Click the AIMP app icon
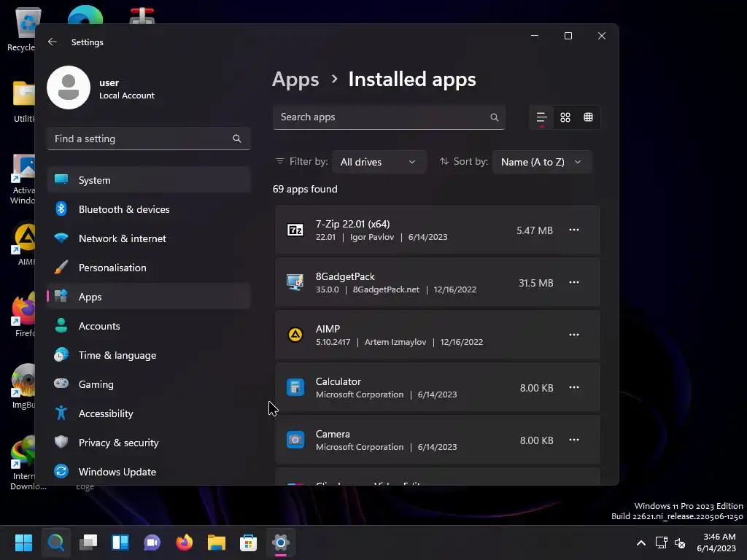The height and width of the screenshot is (560, 747). coord(295,335)
